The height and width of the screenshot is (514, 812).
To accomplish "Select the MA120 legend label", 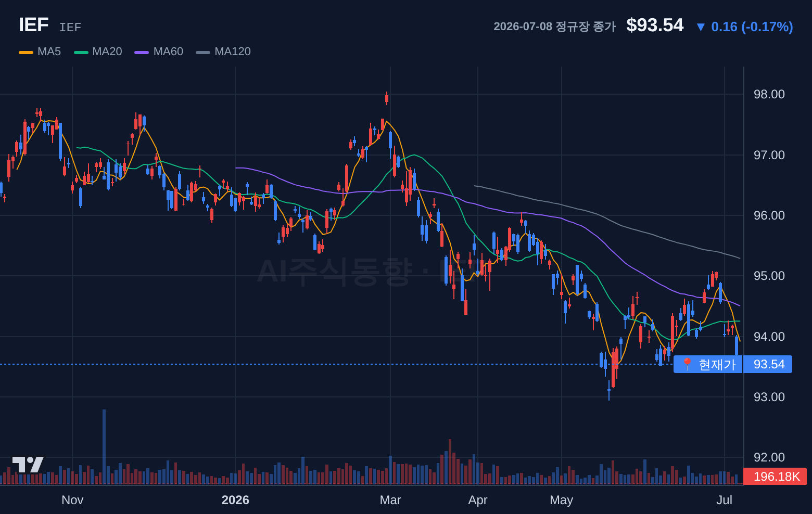I will [x=233, y=52].
